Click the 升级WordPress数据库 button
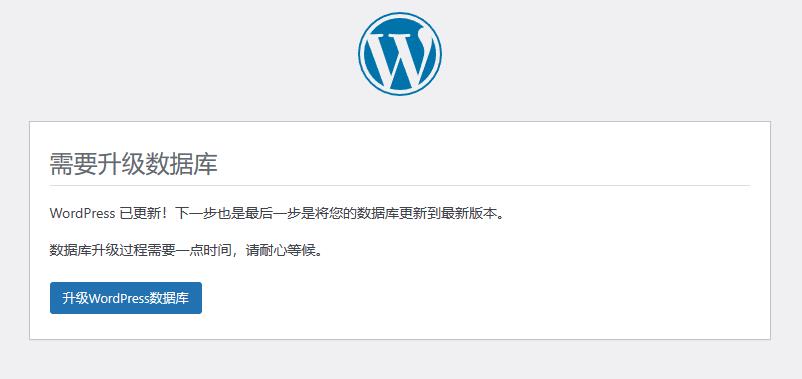 tap(126, 298)
